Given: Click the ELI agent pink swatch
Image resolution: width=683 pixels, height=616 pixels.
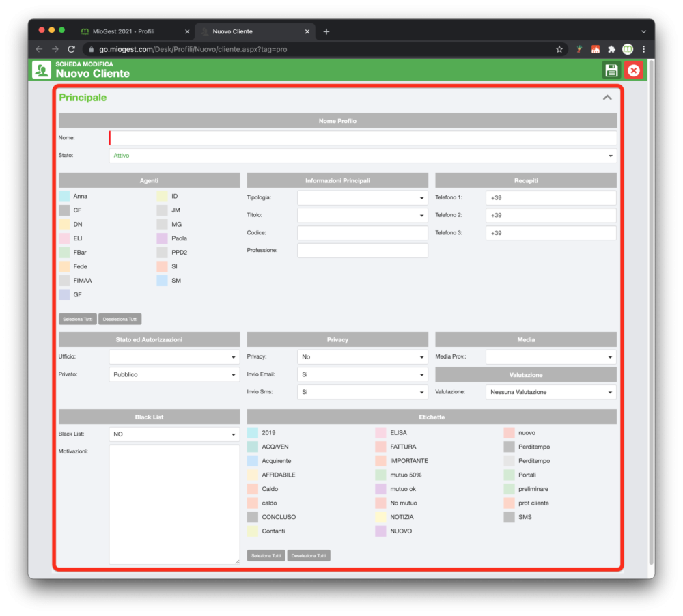Looking at the screenshot, I should [x=64, y=238].
